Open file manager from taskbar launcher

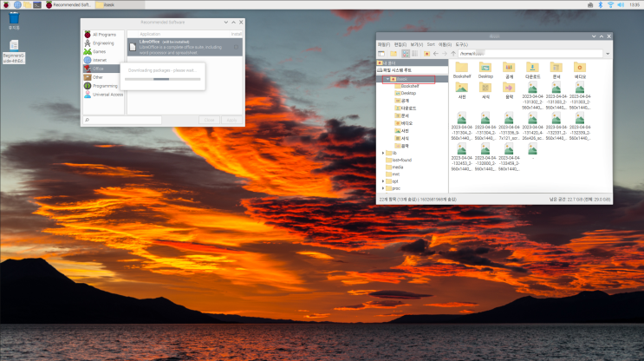click(x=28, y=4)
